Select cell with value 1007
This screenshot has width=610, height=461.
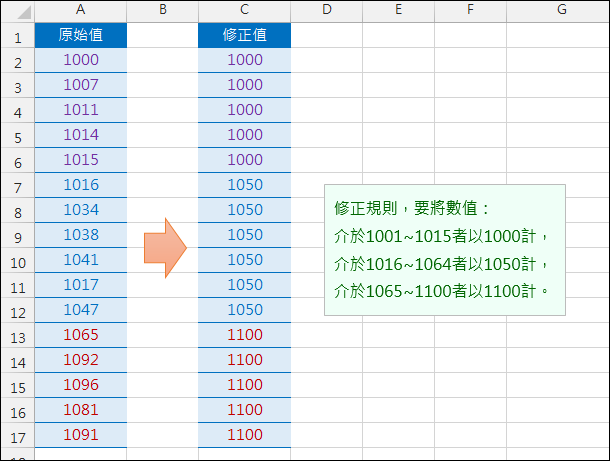(x=81, y=85)
